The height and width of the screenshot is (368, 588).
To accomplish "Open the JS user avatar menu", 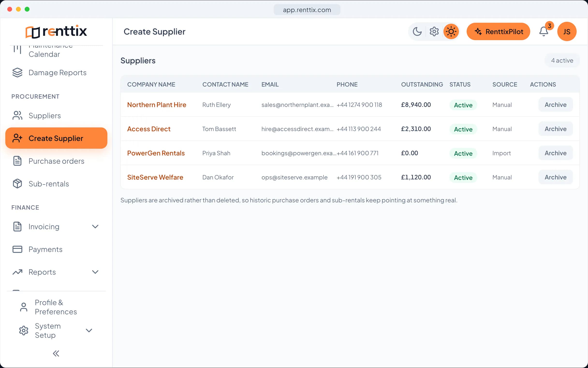I will pyautogui.click(x=566, y=31).
